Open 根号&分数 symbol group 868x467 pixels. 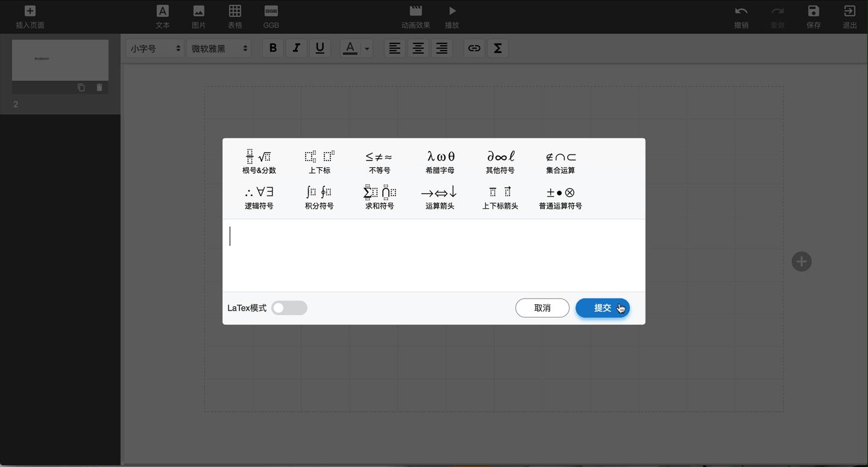tap(259, 162)
